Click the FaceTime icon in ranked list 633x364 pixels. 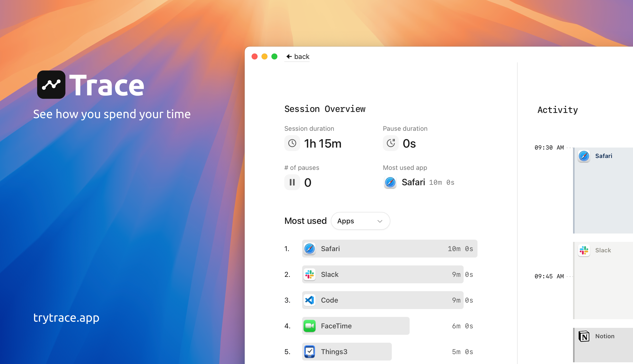coord(310,326)
